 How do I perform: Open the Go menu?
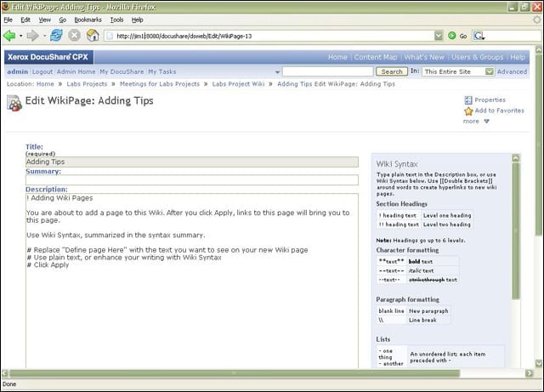point(62,20)
